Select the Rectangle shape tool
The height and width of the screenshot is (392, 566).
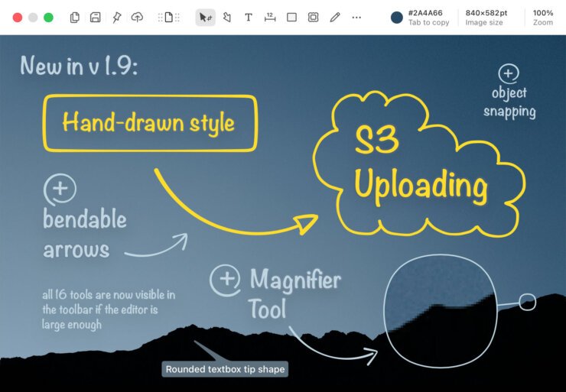tap(291, 18)
